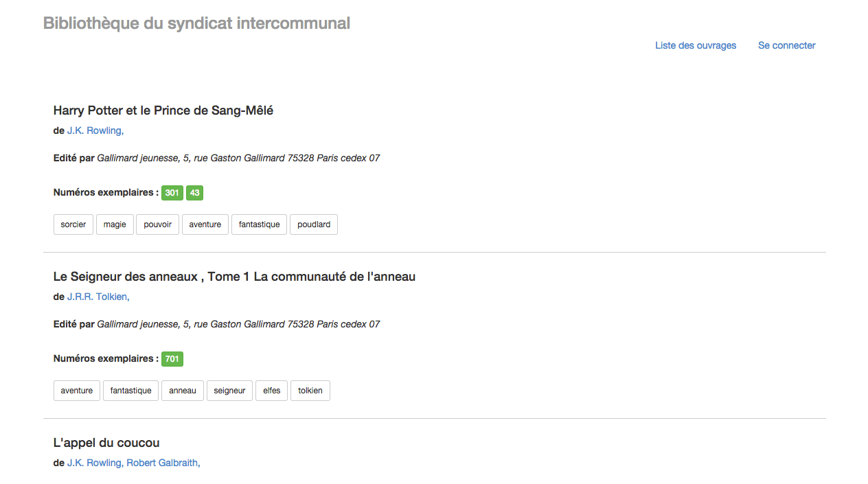Click the magie tag
This screenshot has height=484, width=868.
click(115, 224)
